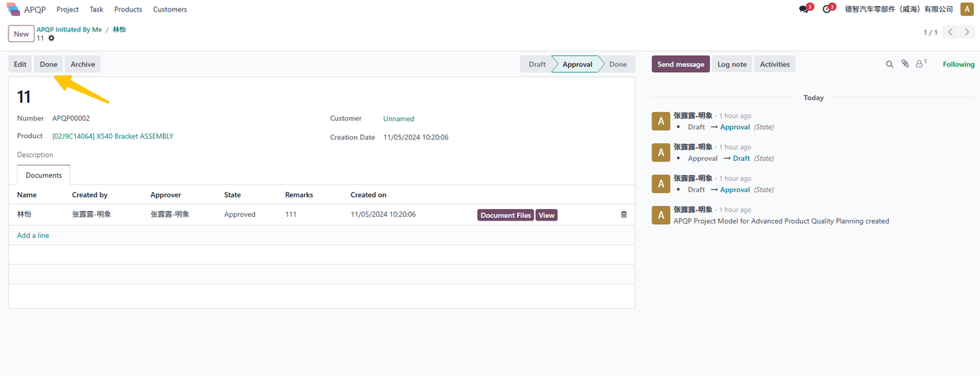
Task: Open the activities clock icon
Action: pos(826,9)
